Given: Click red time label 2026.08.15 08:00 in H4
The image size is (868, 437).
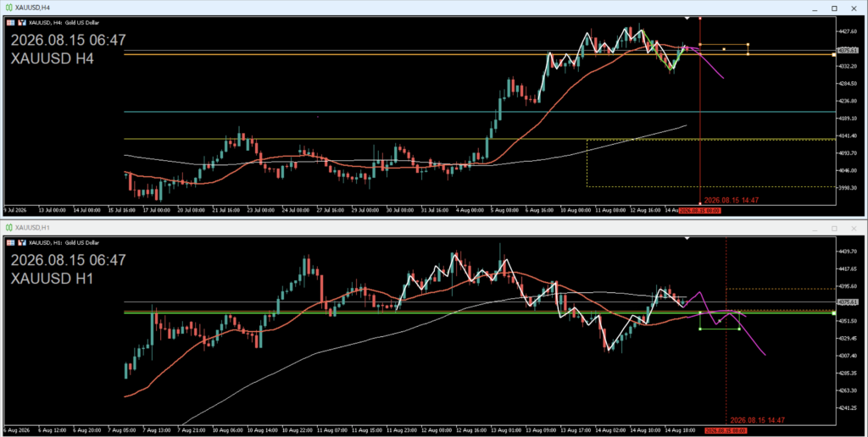Looking at the screenshot, I should pyautogui.click(x=699, y=211).
